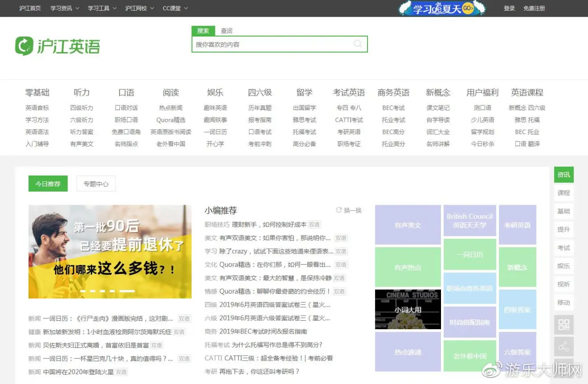Select 视听 in the right sidebar
Image resolution: width=588 pixels, height=384 pixels.
tap(564, 284)
